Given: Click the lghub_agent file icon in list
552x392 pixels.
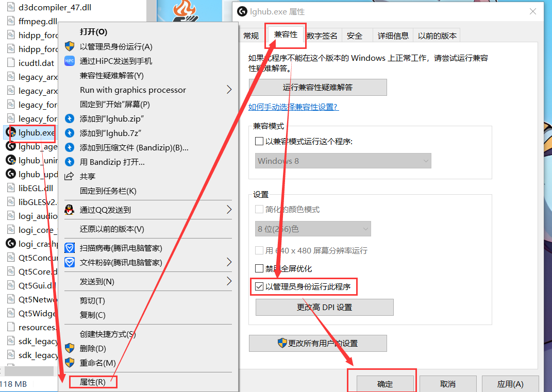Looking at the screenshot, I should [x=11, y=146].
